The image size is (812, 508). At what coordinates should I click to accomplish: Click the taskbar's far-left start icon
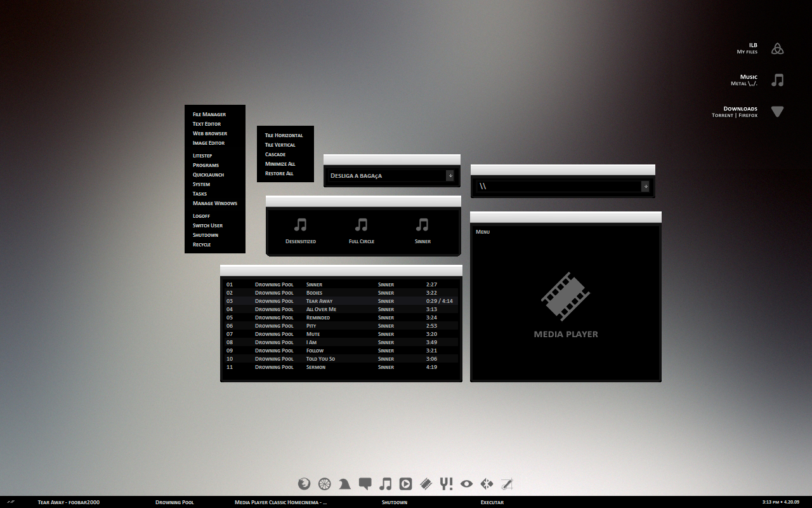pyautogui.click(x=10, y=502)
